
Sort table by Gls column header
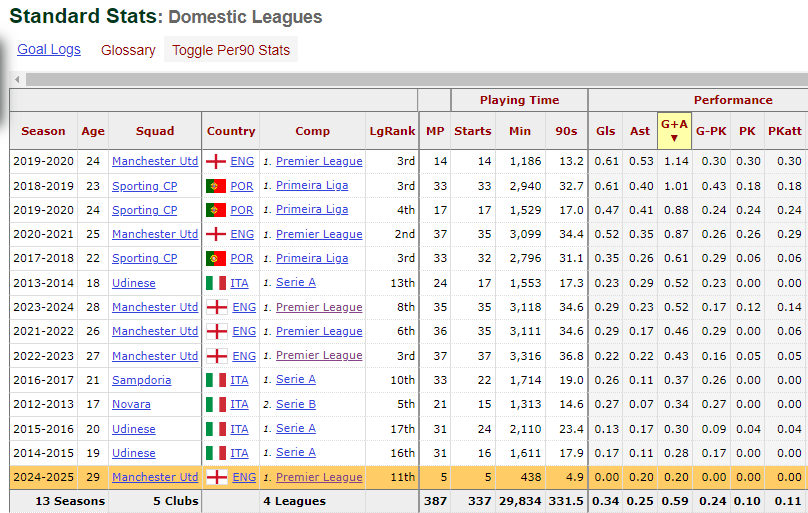pos(605,131)
